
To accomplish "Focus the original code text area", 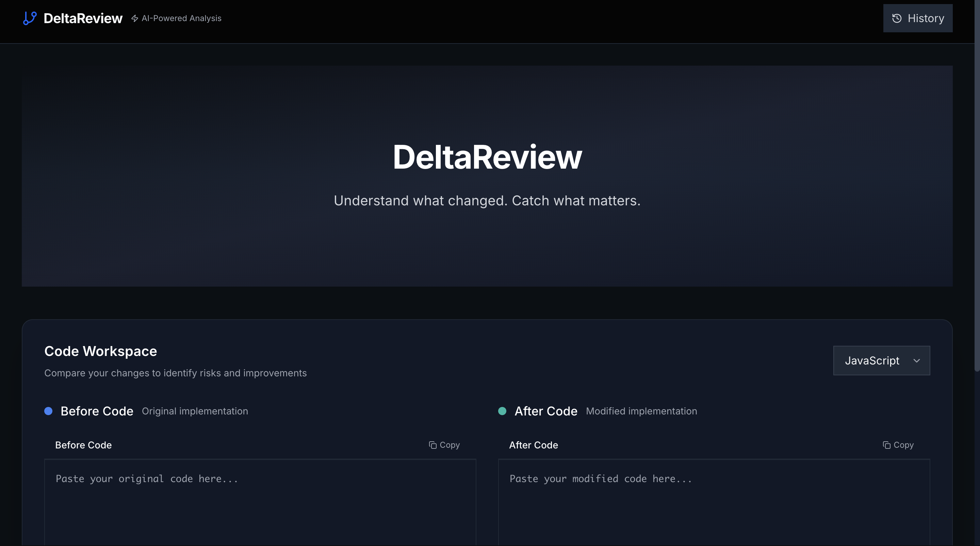I will coord(260,503).
